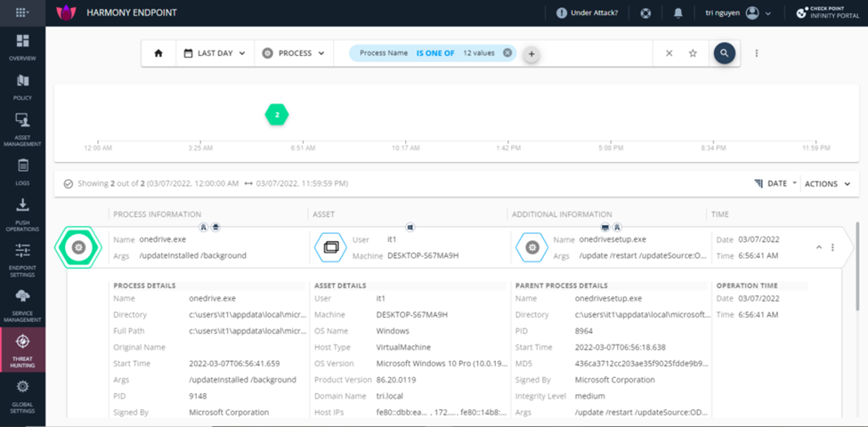
Task: Open the query bar more options menu
Action: point(757,53)
